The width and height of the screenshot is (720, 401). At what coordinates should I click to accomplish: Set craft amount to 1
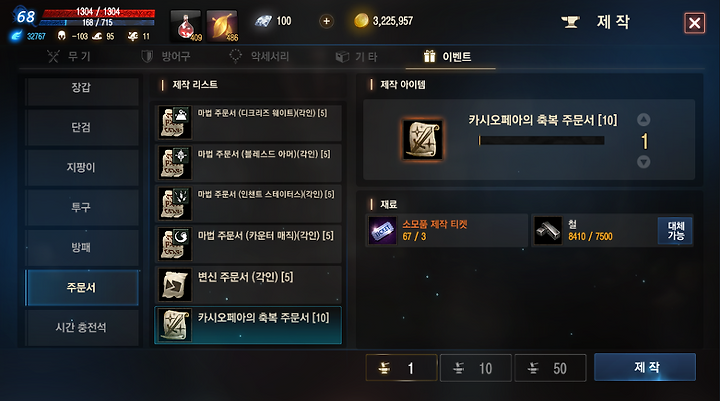point(401,368)
